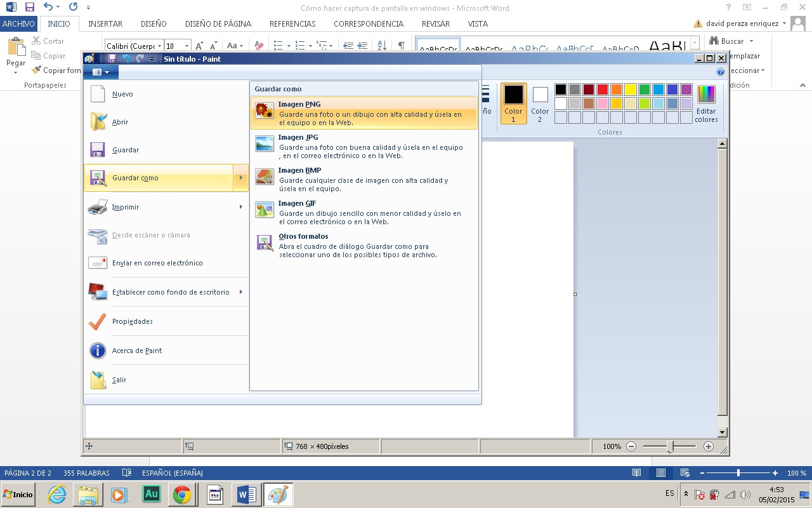The image size is (812, 508).
Task: Expand the Guardar como submenu arrow
Action: [241, 178]
